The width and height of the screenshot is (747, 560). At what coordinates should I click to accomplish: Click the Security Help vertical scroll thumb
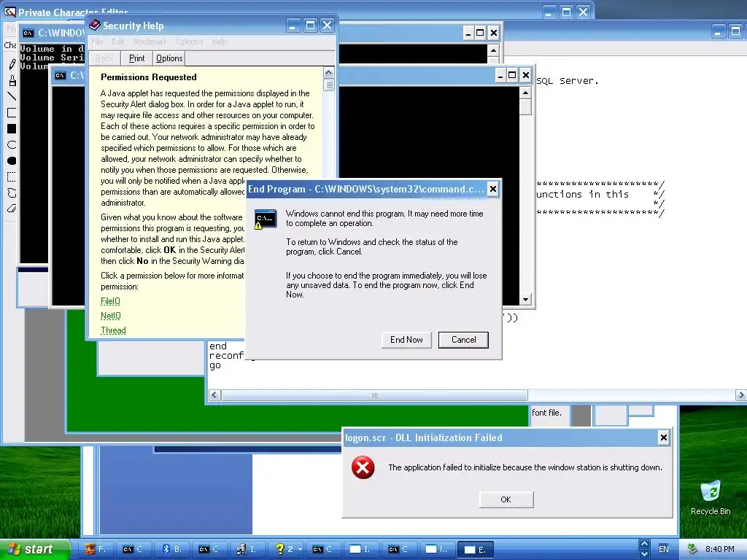pos(329,85)
